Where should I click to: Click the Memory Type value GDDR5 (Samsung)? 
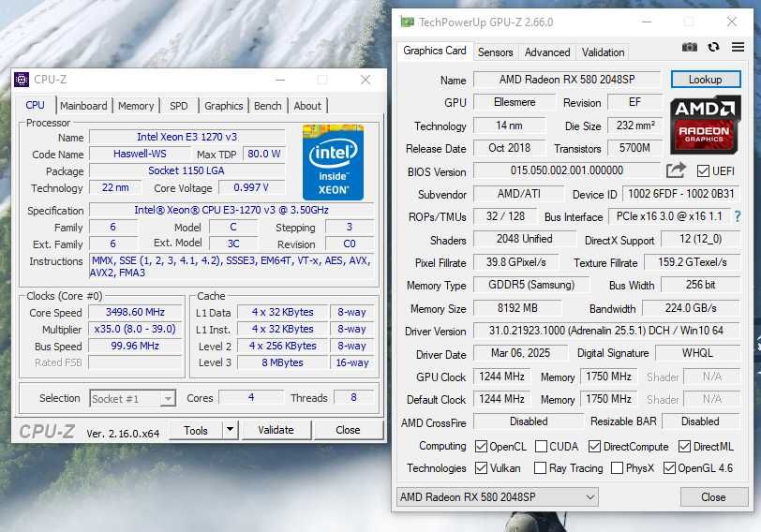coord(531,285)
